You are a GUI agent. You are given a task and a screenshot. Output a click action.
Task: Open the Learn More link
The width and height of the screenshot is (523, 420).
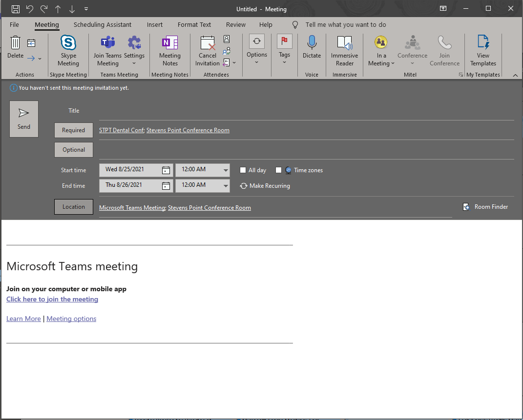23,319
